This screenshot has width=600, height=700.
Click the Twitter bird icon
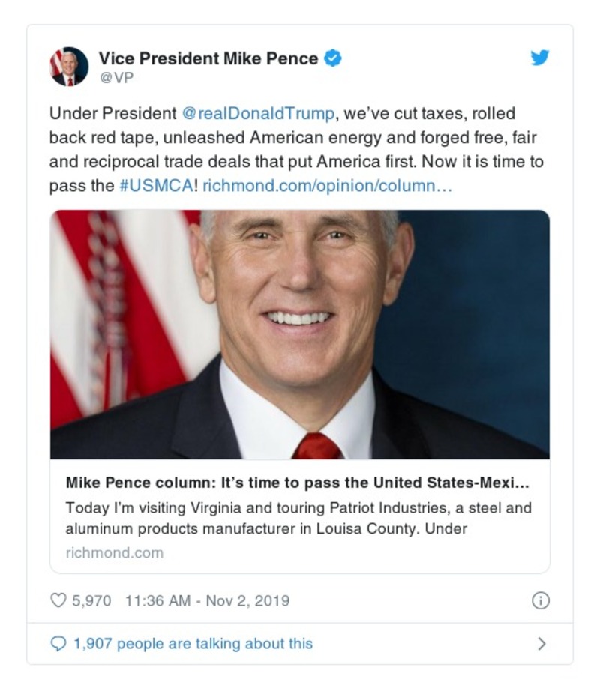pyautogui.click(x=539, y=57)
